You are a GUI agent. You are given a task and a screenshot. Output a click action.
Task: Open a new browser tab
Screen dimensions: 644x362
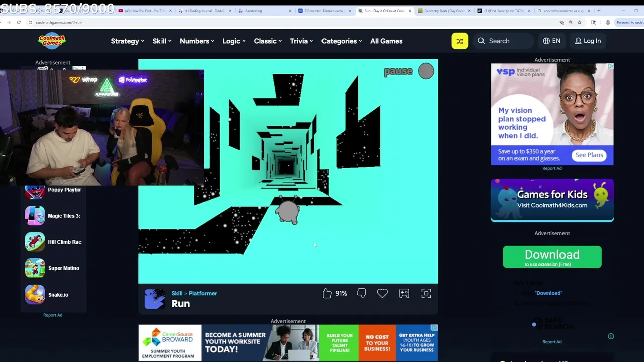599,11
